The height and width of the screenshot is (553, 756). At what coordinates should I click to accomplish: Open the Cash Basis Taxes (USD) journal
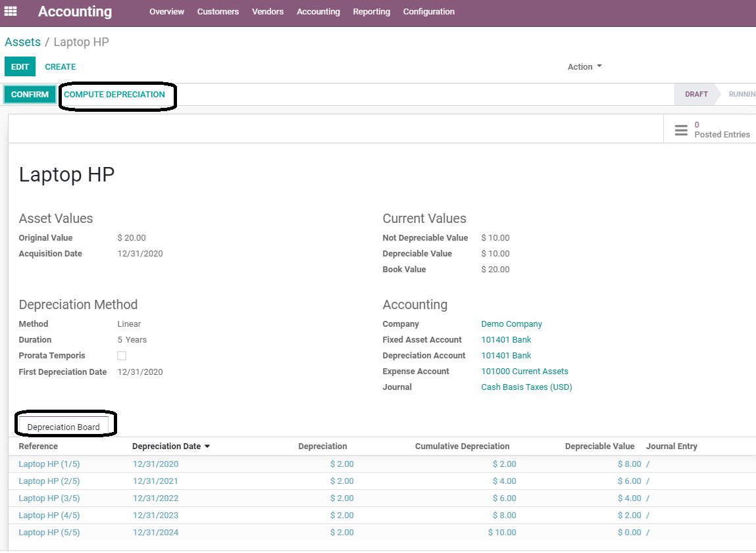tap(526, 387)
